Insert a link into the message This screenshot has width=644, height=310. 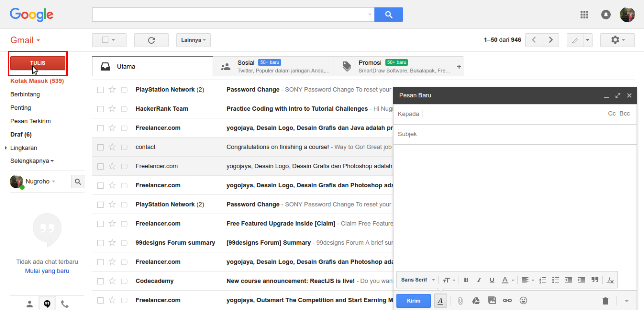click(x=507, y=300)
